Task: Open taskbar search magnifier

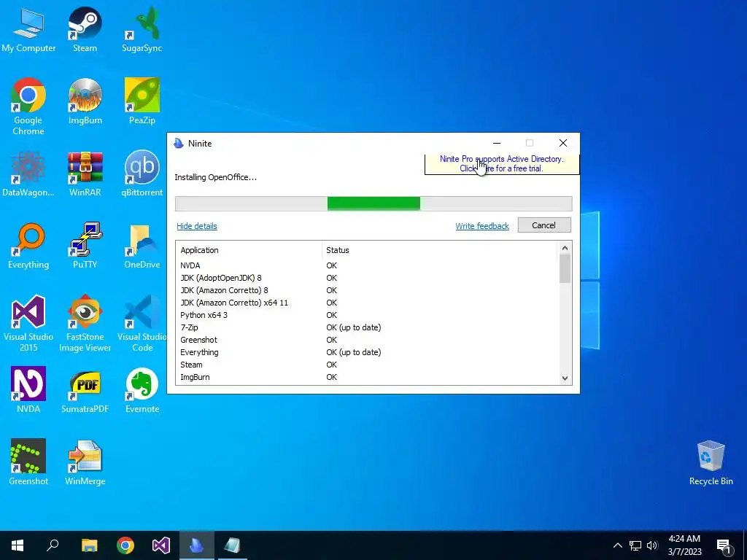Action: [53, 545]
